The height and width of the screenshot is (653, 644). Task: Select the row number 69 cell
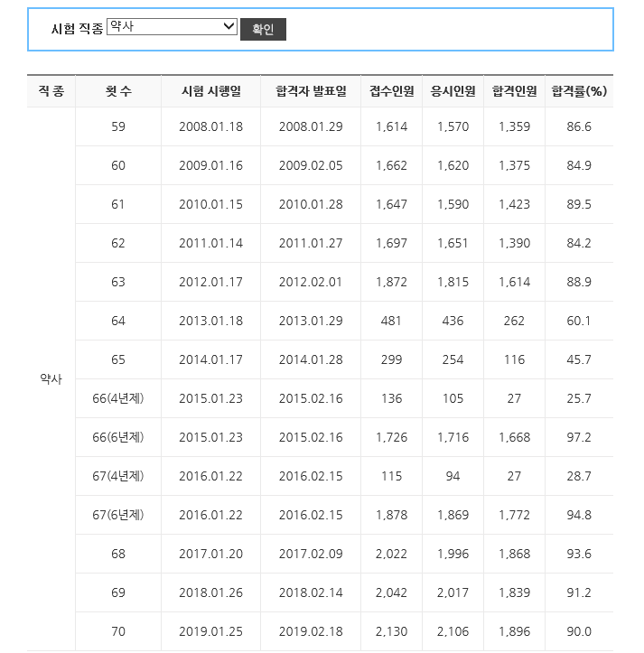click(x=118, y=592)
